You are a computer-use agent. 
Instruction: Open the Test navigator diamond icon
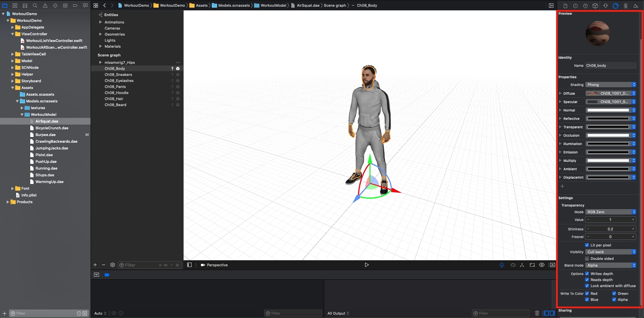(55, 5)
